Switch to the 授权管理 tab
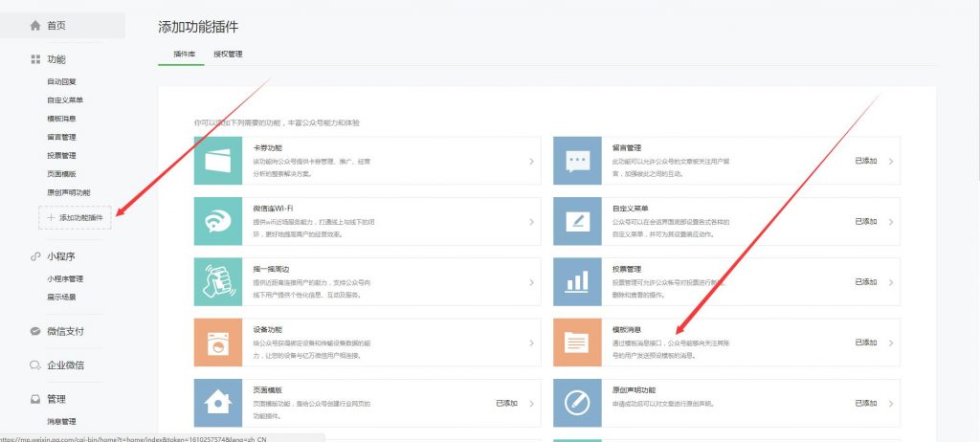Screen dimensions: 980x442 point(228,55)
